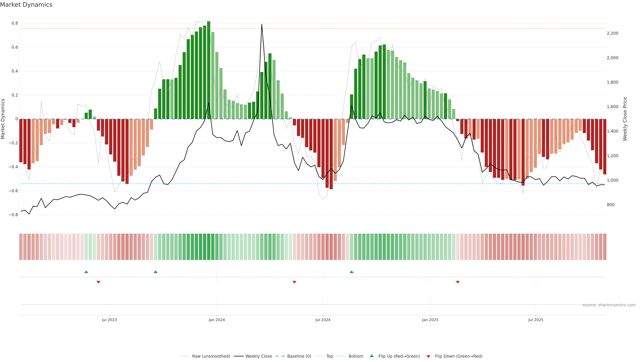Screen dimensions: 644x362
Task: Toggle the Weekly Close legend entry
Action: point(258,356)
